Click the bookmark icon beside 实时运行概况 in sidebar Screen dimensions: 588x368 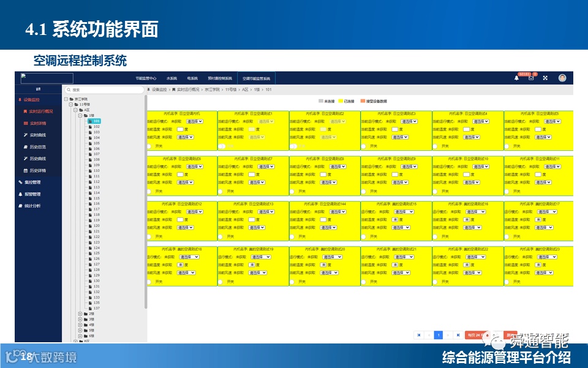coord(25,112)
